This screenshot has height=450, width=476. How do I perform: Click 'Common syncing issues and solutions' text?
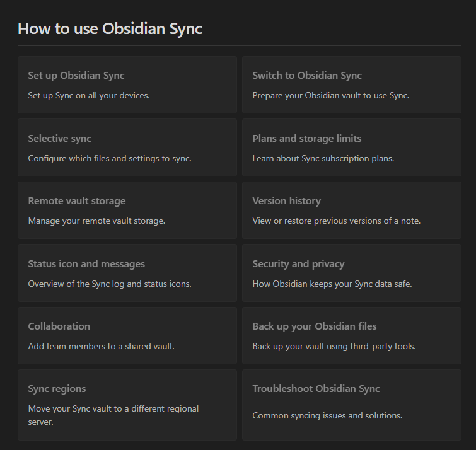(327, 416)
